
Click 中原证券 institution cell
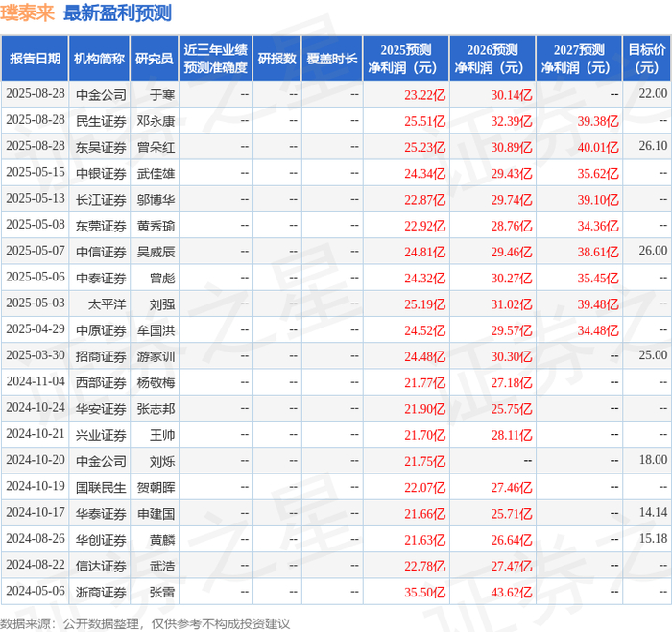pos(101,330)
